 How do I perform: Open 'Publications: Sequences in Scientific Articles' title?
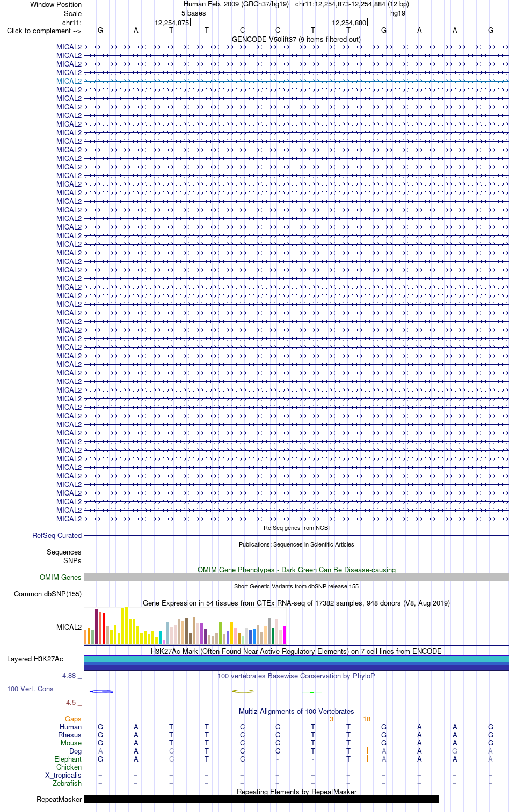[x=296, y=544]
